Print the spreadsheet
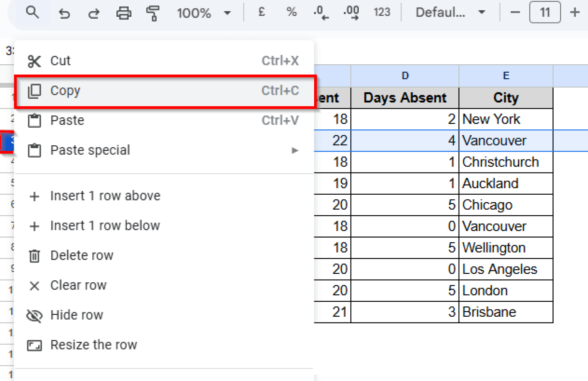The width and height of the screenshot is (588, 381). tap(123, 13)
